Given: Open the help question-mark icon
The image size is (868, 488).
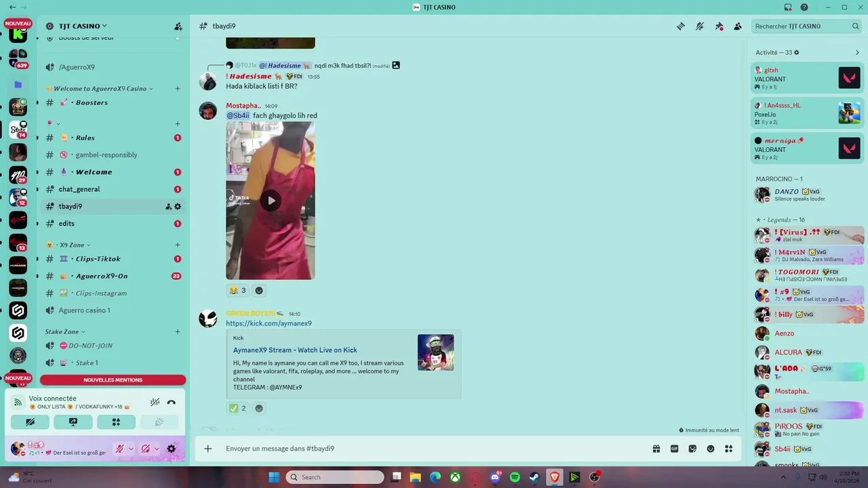Looking at the screenshot, I should click(x=804, y=7).
